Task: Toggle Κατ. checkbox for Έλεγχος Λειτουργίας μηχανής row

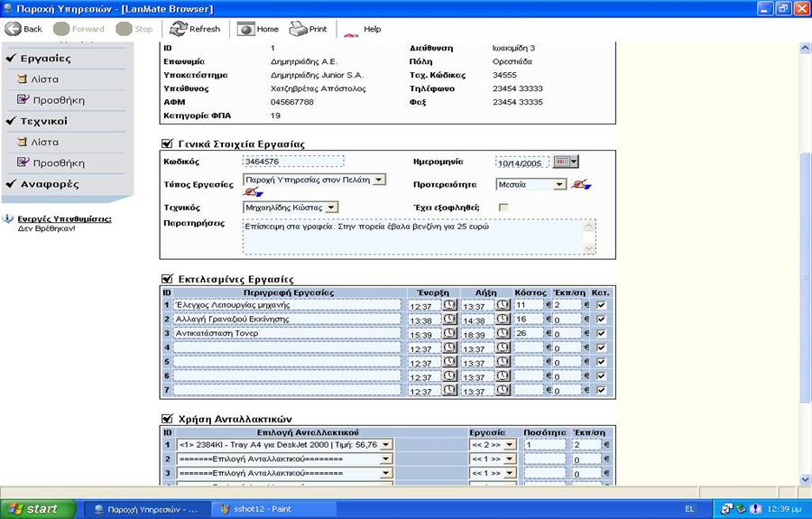Action: tap(601, 305)
